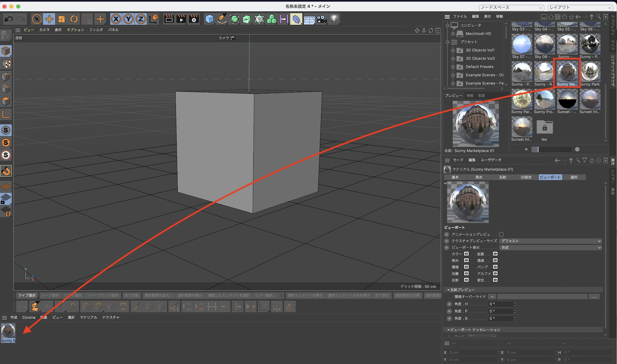Toggle the X axis lock icon
This screenshot has height=364, width=617.
coord(116,19)
